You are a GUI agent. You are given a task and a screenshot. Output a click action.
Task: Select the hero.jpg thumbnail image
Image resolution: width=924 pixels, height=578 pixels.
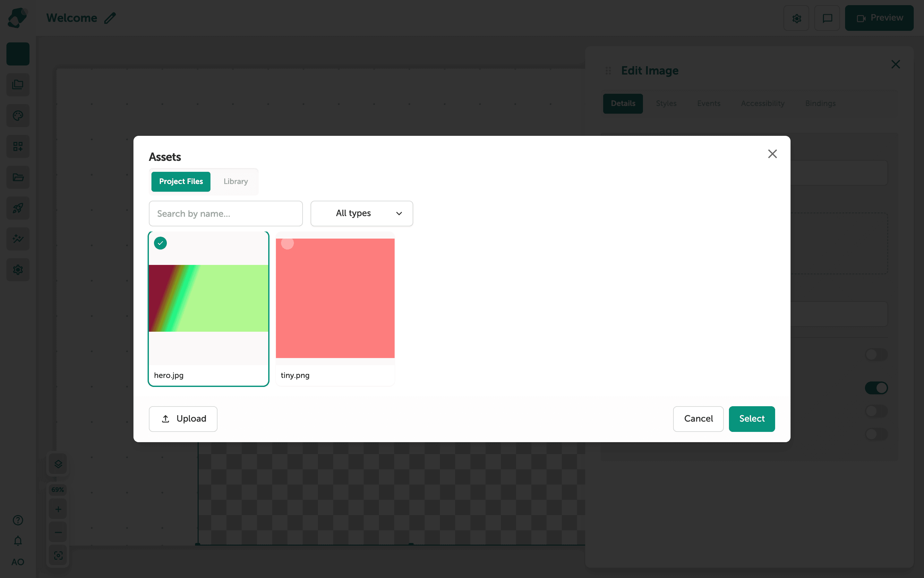pos(209,298)
